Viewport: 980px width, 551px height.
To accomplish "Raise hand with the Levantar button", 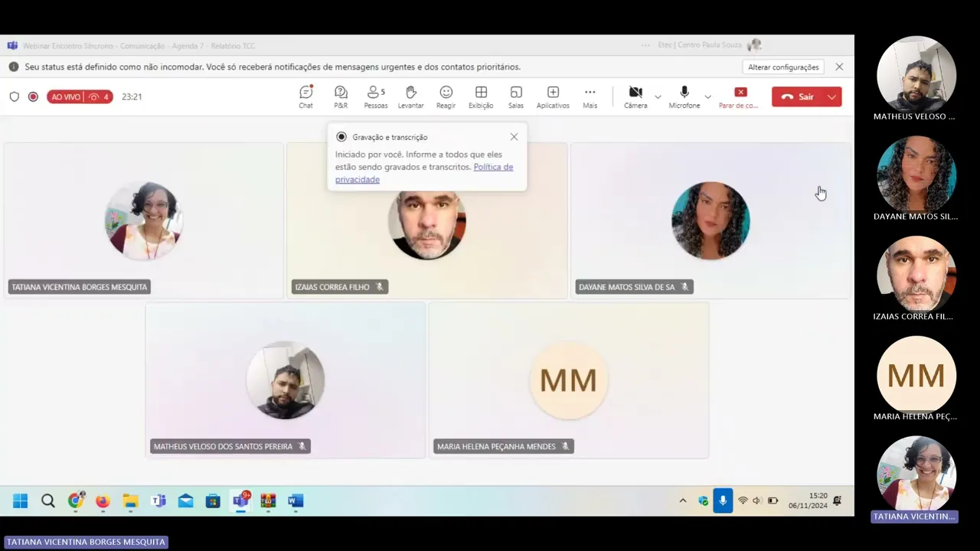I will [x=410, y=96].
